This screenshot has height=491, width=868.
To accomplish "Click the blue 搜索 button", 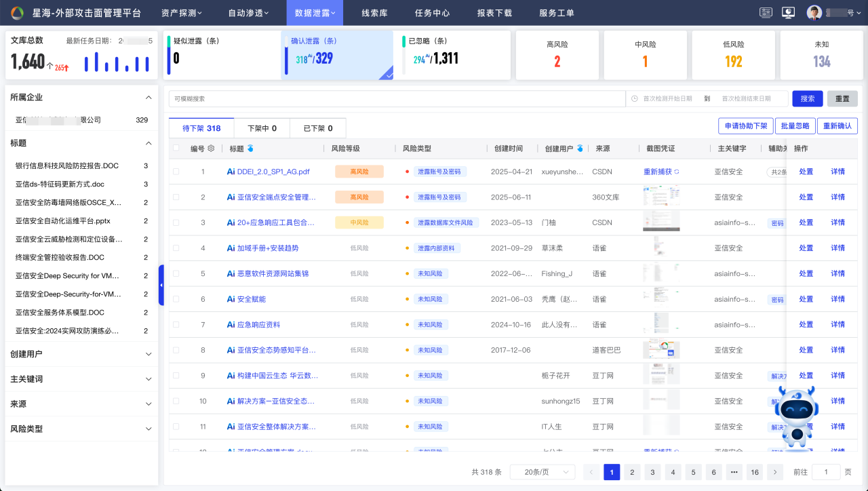I will pos(808,98).
